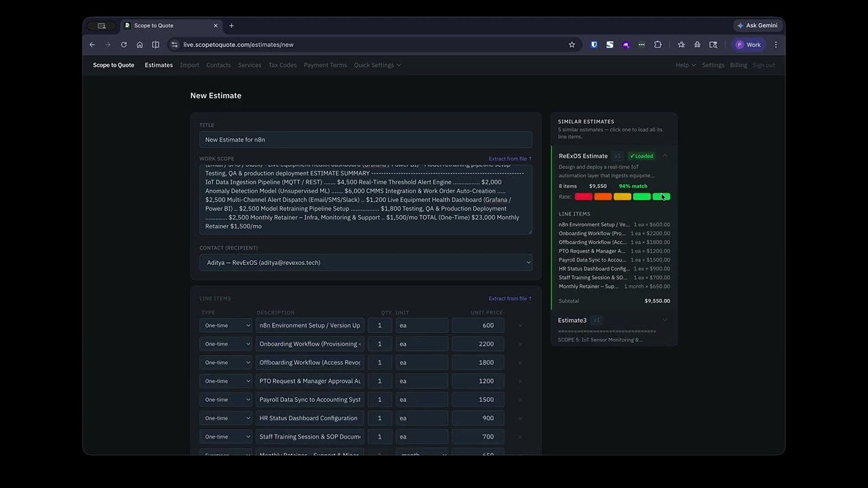Rate ReExOS Estimate with the yellow swatch
The height and width of the screenshot is (488, 868).
623,197
